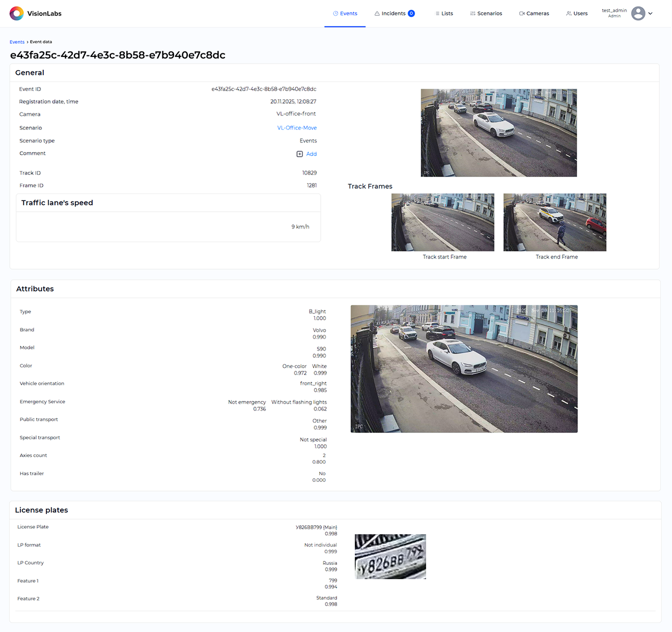672x632 pixels.
Task: Expand the account menu chevron
Action: [650, 13]
